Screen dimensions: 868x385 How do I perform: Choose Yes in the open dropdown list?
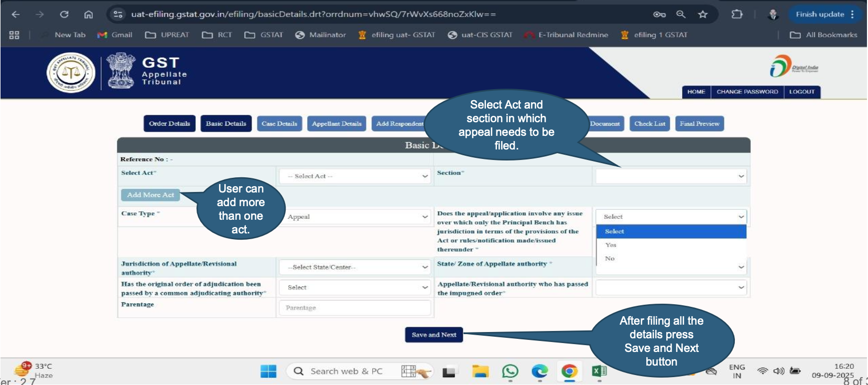pyautogui.click(x=611, y=245)
